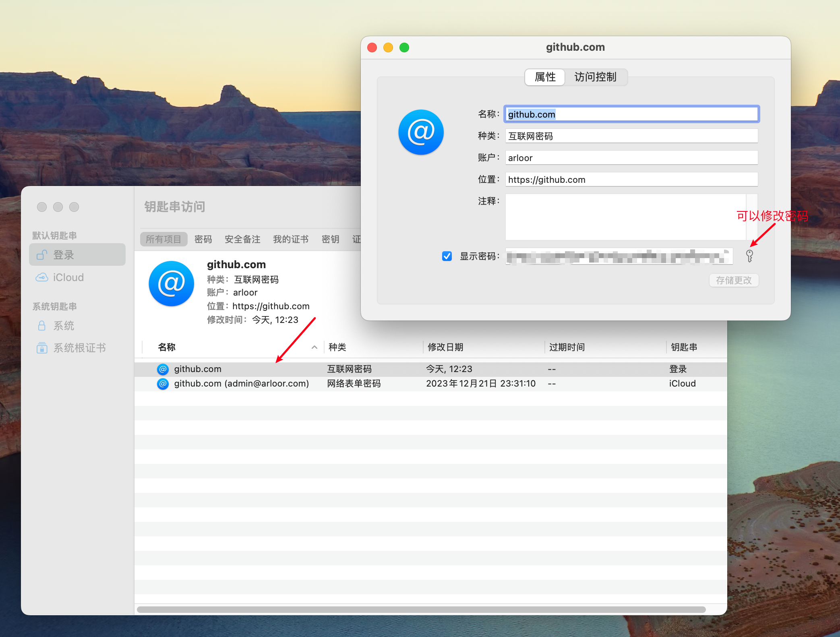Click the bold github.com heading in preview
840x637 pixels.
tap(236, 265)
